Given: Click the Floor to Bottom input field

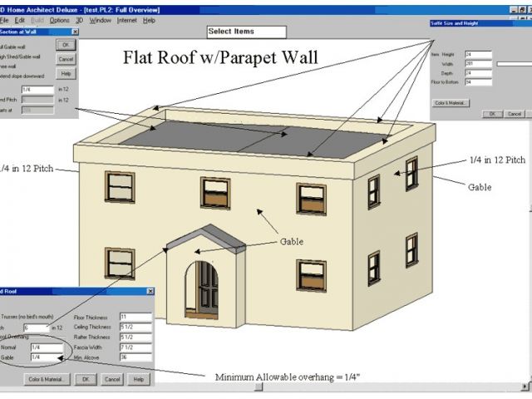Looking at the screenshot, I should pos(478,82).
